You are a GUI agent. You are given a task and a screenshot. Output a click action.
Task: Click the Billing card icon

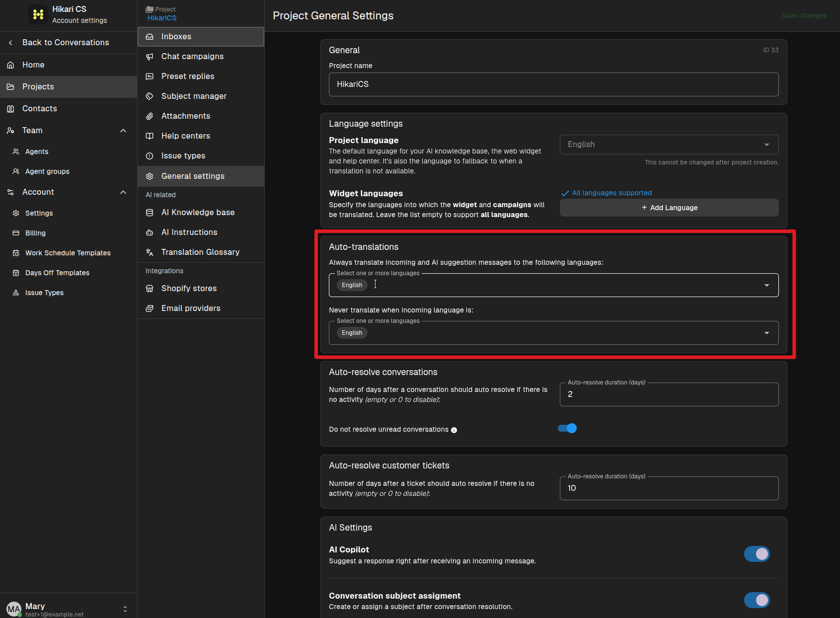16,233
